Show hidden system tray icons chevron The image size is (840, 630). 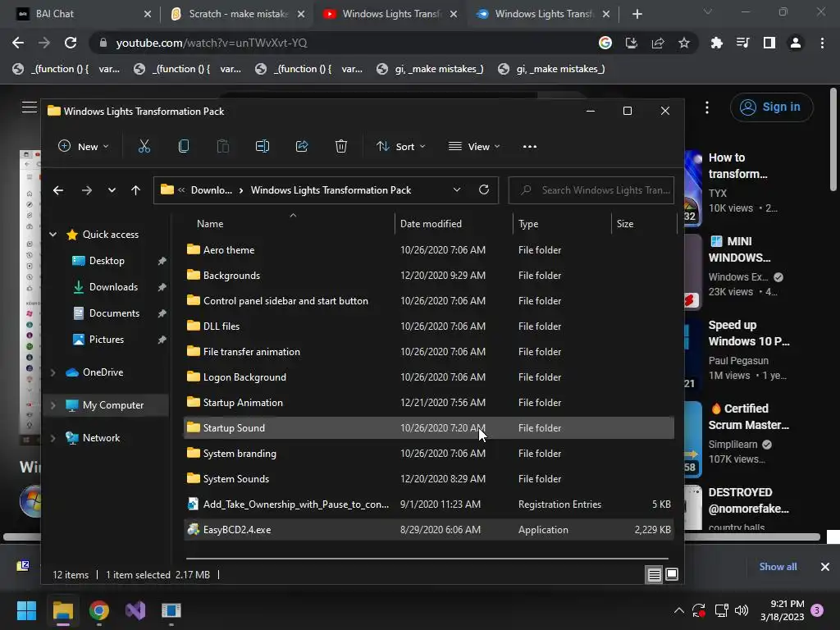678,610
